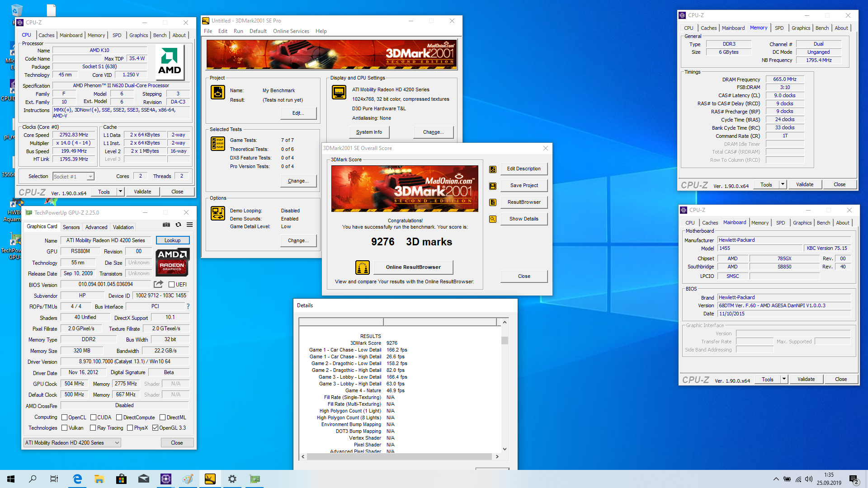Expand Tools dropdown arrow in Mainboard CPU-Z window
This screenshot has width=868, height=488.
point(784,379)
